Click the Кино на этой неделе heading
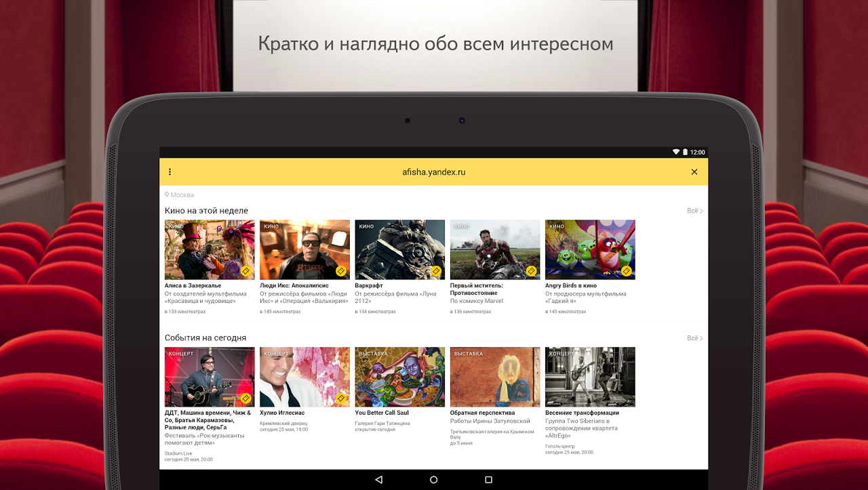Viewport: 868px width, 490px height. pos(206,211)
